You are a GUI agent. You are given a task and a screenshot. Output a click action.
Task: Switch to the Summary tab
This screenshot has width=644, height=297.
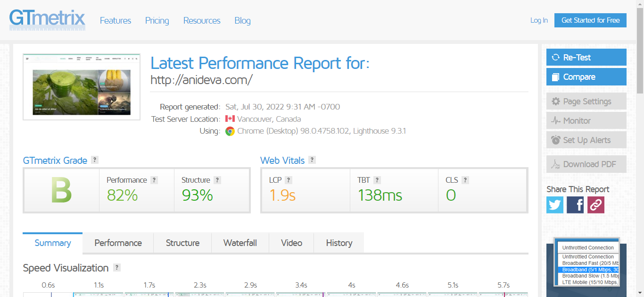click(53, 243)
